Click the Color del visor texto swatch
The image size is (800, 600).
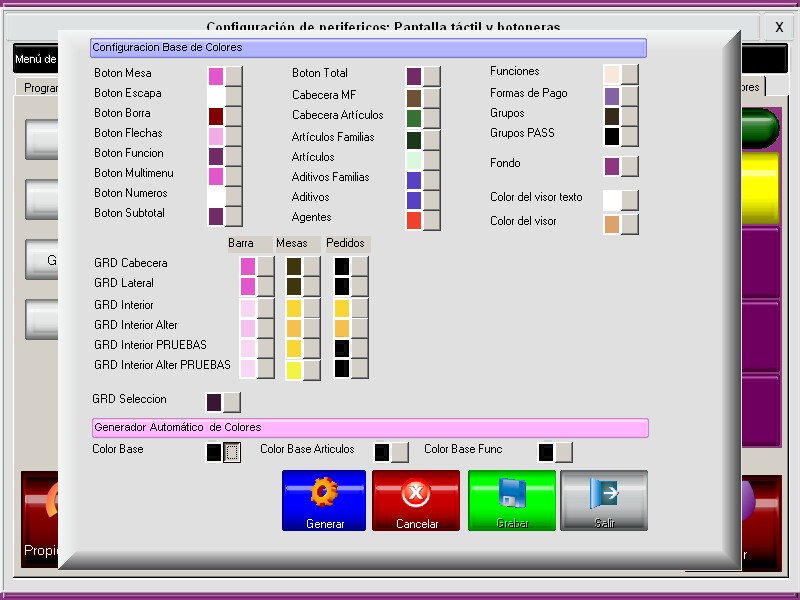click(612, 200)
